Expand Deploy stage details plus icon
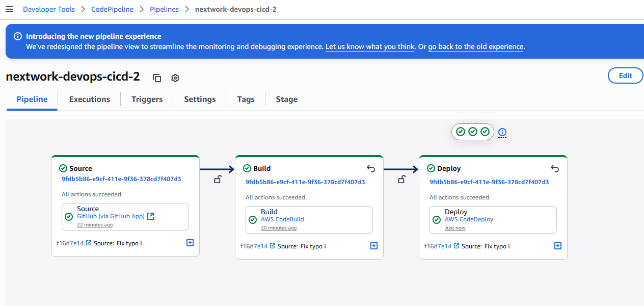The image size is (644, 306). [558, 246]
